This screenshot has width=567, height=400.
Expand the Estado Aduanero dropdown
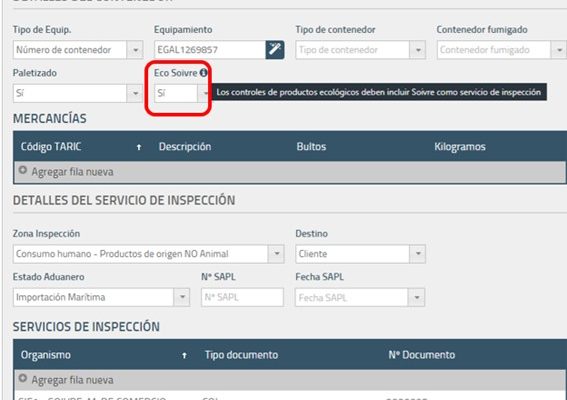pyautogui.click(x=182, y=297)
